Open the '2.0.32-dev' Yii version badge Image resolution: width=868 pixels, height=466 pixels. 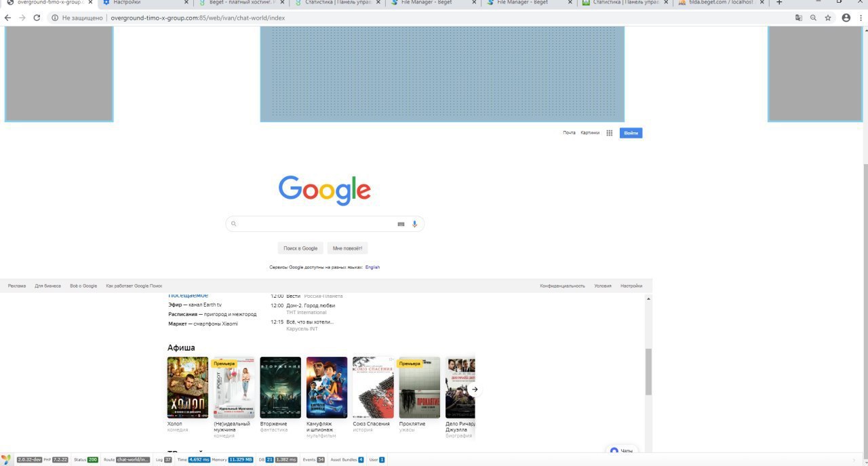point(29,460)
